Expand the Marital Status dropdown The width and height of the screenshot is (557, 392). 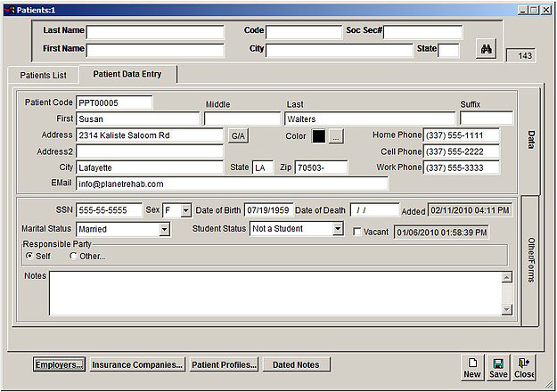pyautogui.click(x=164, y=230)
